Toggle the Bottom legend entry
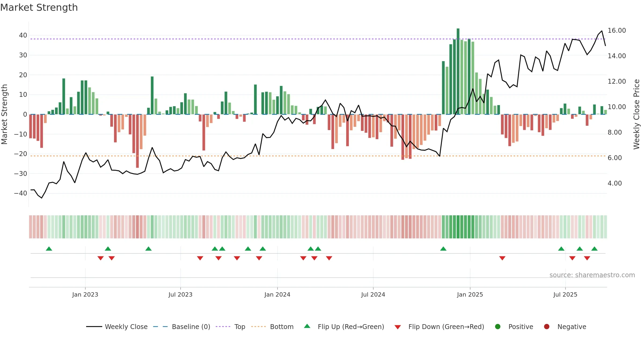Image resolution: width=644 pixels, height=362 pixels. [272, 327]
